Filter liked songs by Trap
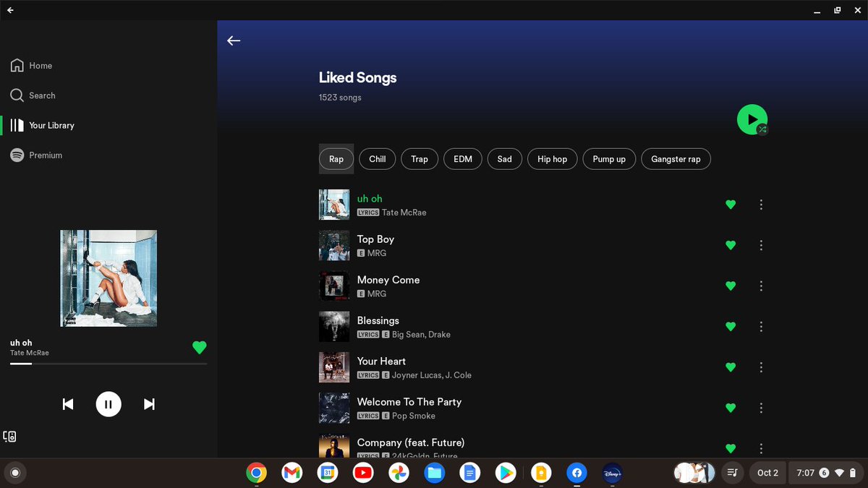 point(420,159)
